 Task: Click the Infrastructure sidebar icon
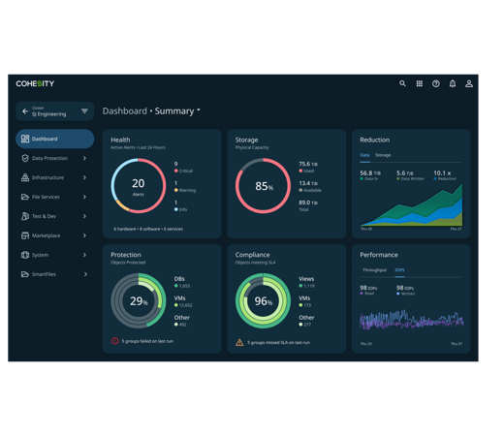point(25,177)
